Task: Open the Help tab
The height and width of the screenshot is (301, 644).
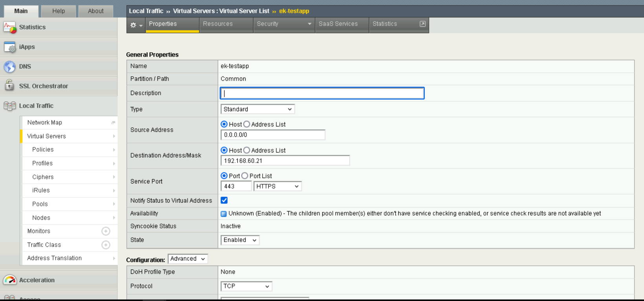Action: (58, 11)
